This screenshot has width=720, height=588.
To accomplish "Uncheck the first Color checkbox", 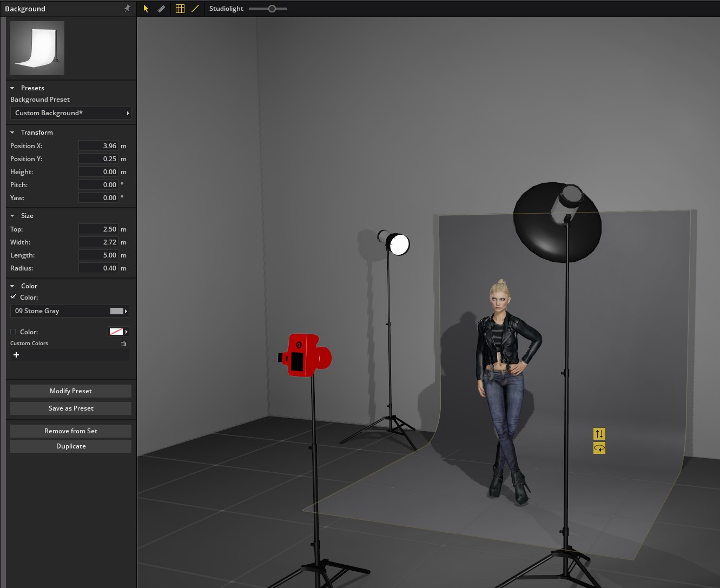I will (x=13, y=297).
